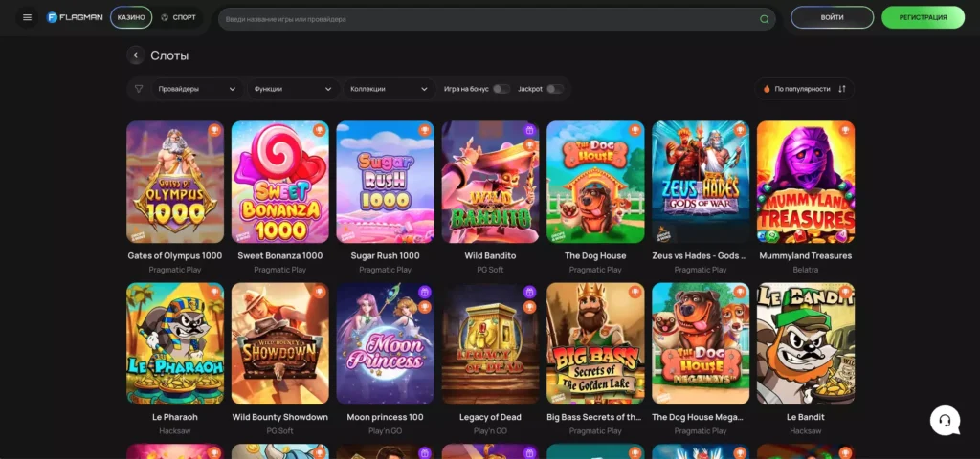Turn on the Jackpot toggle
This screenshot has height=459, width=980.
tap(554, 89)
